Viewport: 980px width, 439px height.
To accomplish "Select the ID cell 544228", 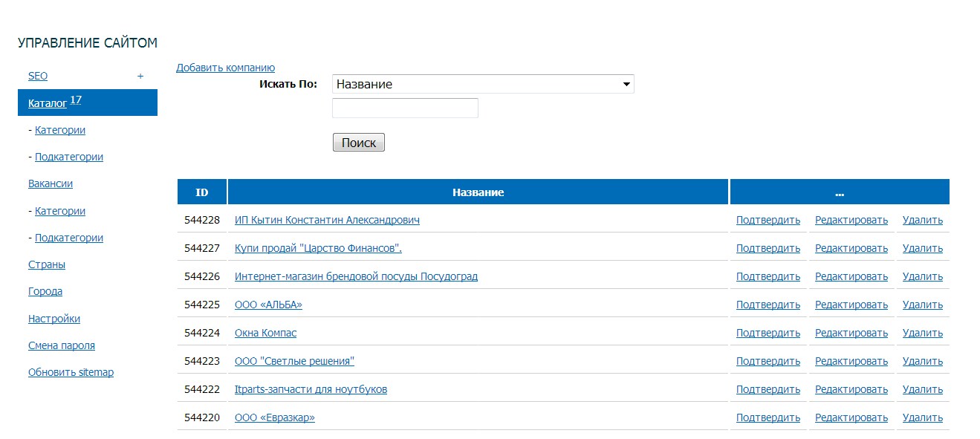I will coord(202,220).
